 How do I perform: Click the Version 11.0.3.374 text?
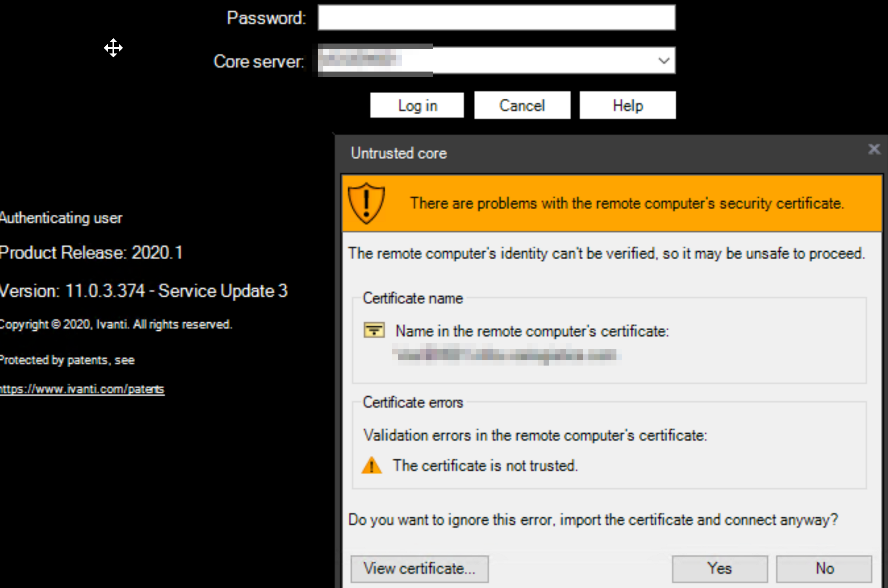tap(144, 291)
